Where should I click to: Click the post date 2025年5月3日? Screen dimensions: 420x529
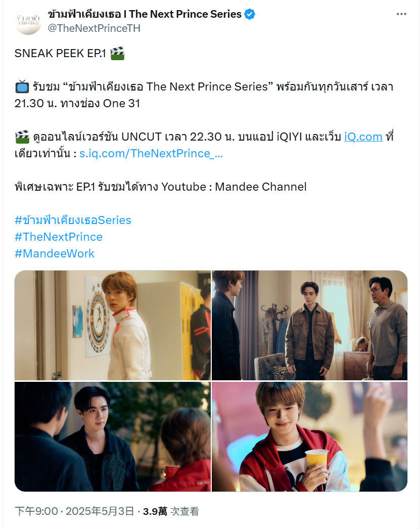100,511
